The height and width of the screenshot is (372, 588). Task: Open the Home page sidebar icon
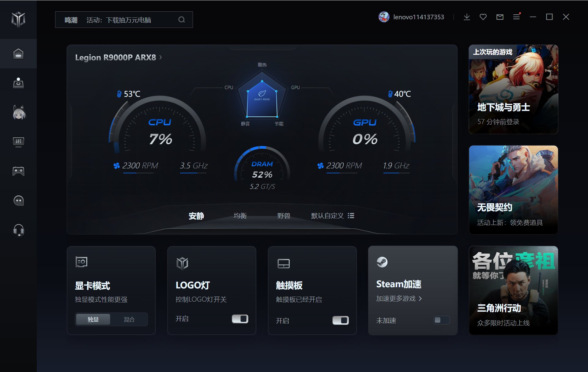[x=18, y=54]
